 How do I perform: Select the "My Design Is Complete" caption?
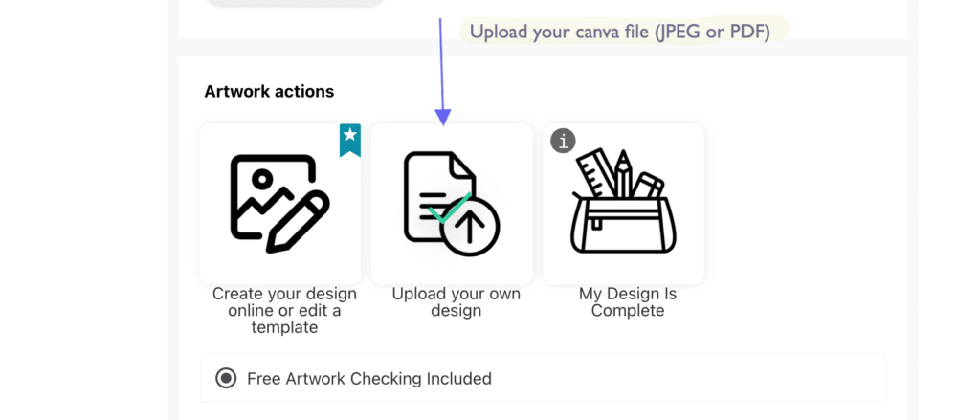pyautogui.click(x=628, y=302)
